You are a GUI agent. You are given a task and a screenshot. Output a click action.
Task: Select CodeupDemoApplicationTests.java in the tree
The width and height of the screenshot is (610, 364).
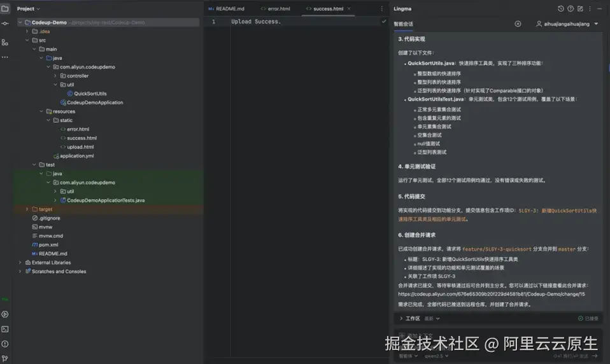[106, 200]
